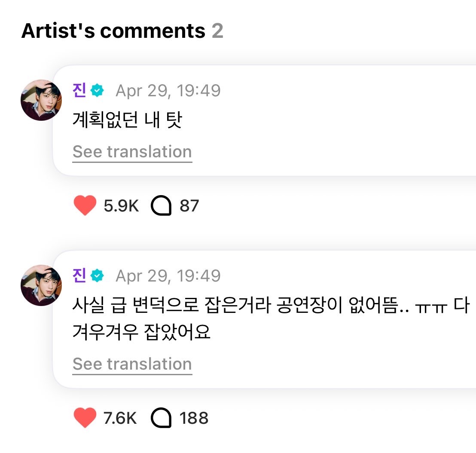This screenshot has width=476, height=453.
Task: Tap the heart icon beside 7.6K
Action: click(85, 418)
